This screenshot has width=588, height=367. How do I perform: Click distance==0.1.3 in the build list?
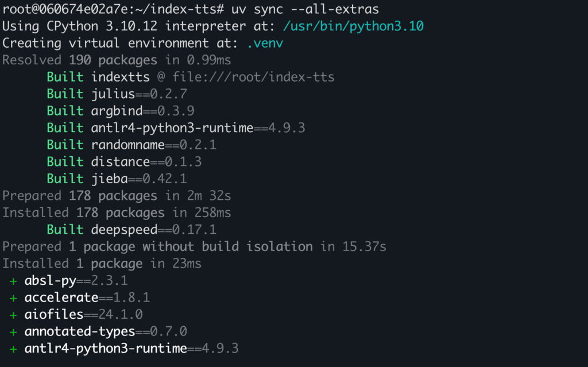point(146,161)
